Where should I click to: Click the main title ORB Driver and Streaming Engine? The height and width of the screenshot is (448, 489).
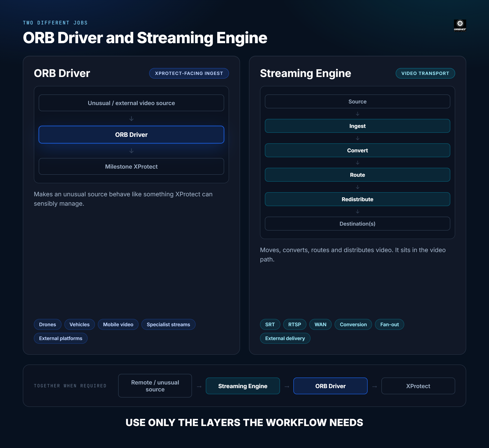145,38
